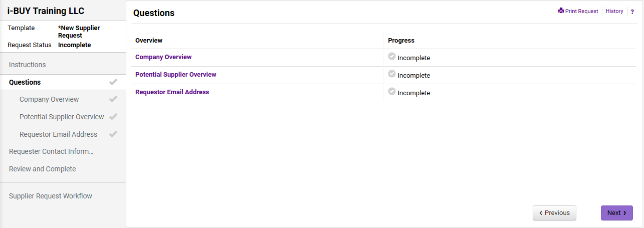The width and height of the screenshot is (644, 228).
Task: Click Company Overview incomplete status icon in table
Action: 392,57
